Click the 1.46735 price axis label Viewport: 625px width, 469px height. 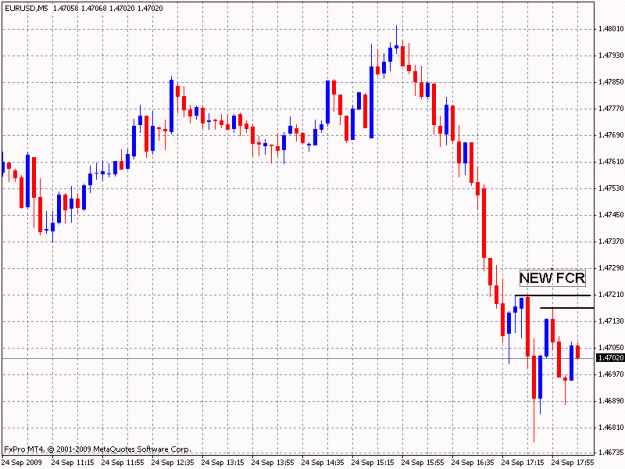611,453
